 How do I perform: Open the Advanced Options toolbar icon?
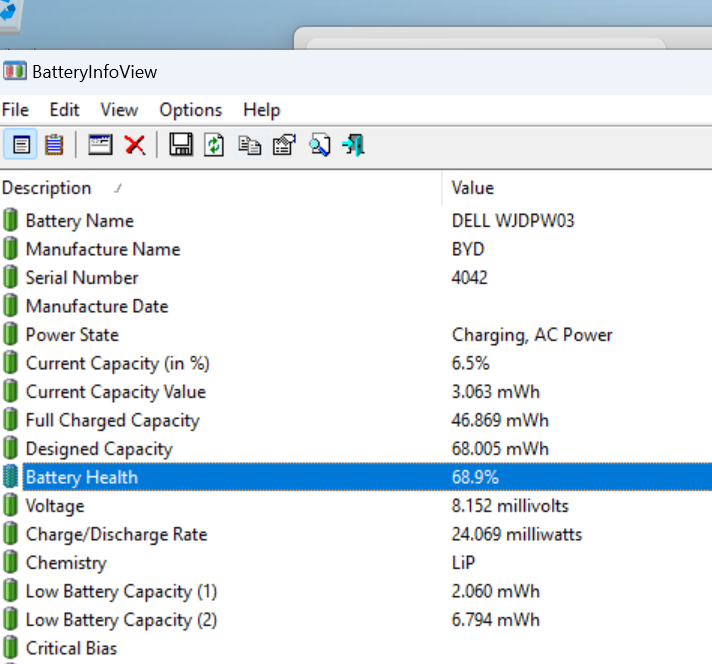[284, 145]
